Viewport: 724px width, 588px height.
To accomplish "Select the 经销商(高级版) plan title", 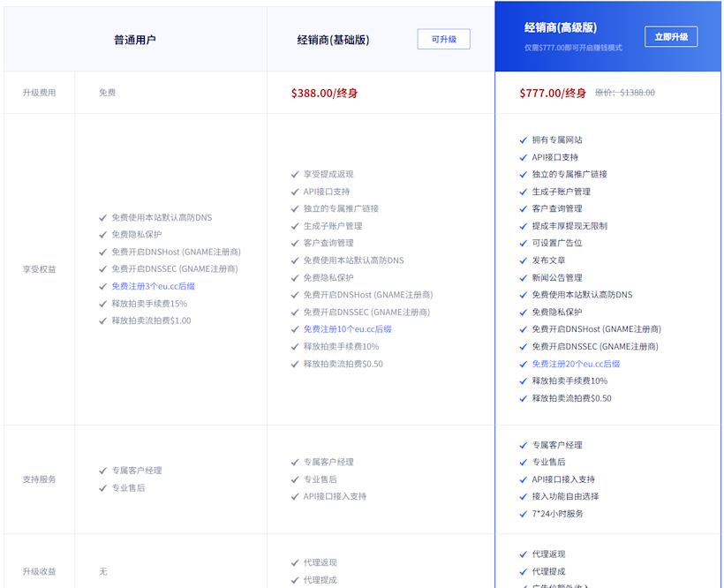I will click(x=560, y=28).
